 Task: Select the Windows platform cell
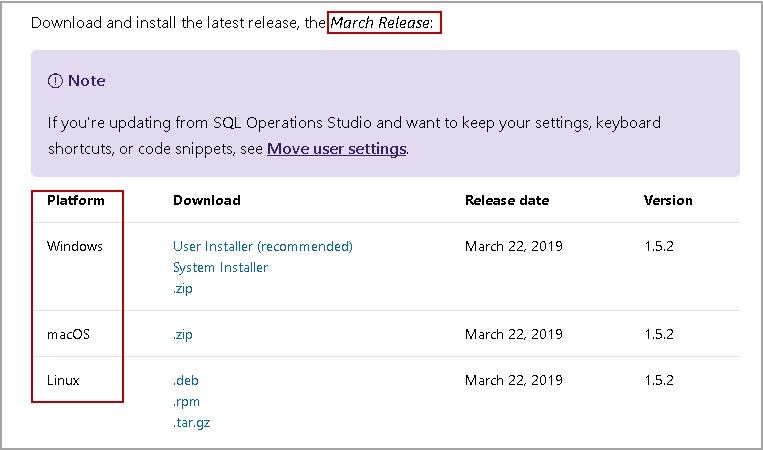75,246
